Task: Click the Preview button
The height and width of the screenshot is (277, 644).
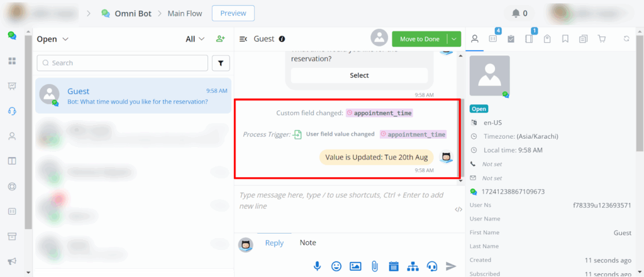Action: coord(233,13)
